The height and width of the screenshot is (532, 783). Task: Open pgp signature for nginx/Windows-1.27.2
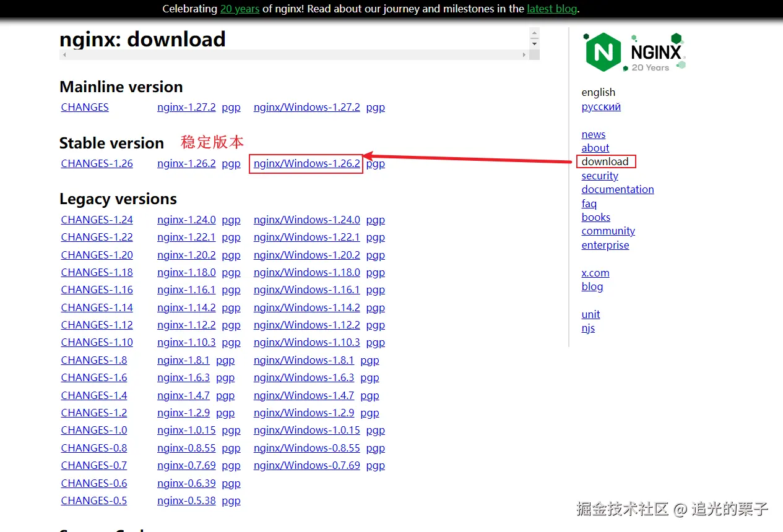(x=375, y=107)
